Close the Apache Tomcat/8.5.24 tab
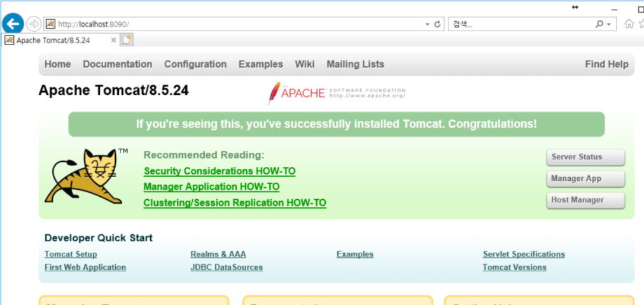644x305 pixels. click(x=114, y=40)
